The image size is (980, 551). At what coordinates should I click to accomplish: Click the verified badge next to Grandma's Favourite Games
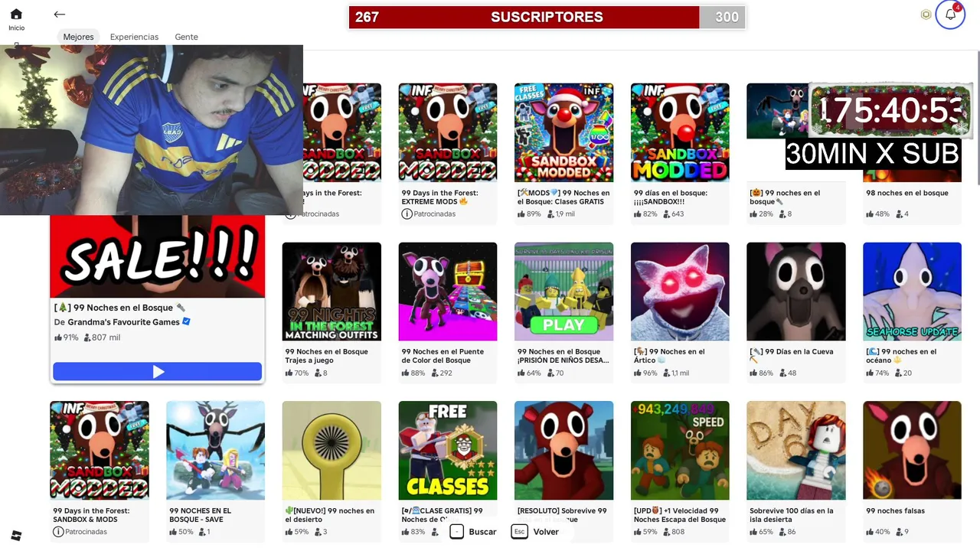(x=186, y=322)
